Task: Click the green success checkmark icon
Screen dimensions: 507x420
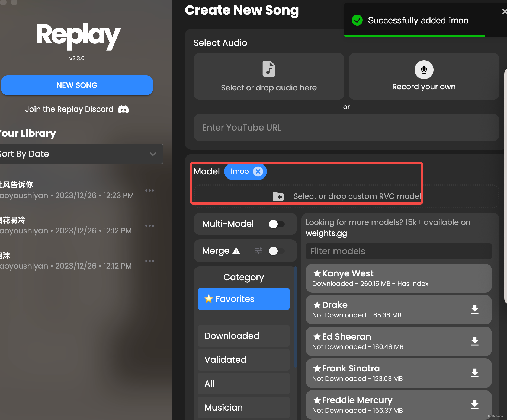Action: tap(357, 20)
